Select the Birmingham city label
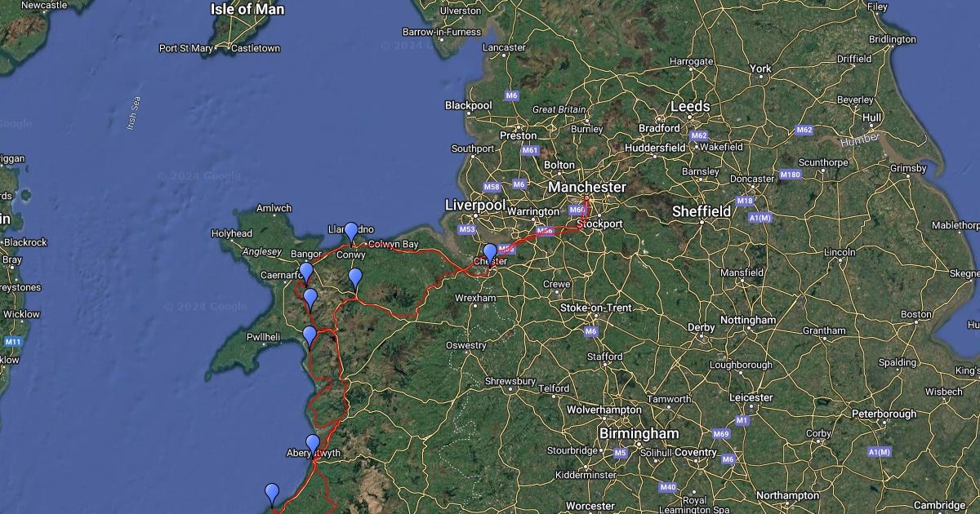 pyautogui.click(x=639, y=433)
